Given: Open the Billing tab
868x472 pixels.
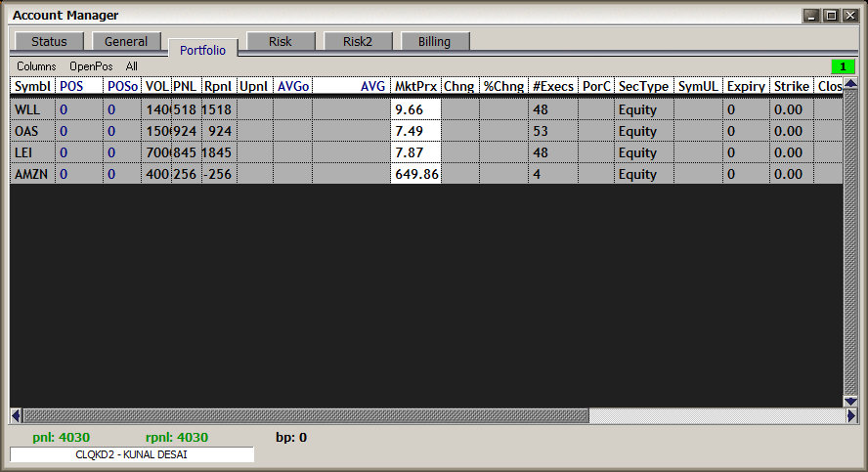Looking at the screenshot, I should pyautogui.click(x=435, y=41).
